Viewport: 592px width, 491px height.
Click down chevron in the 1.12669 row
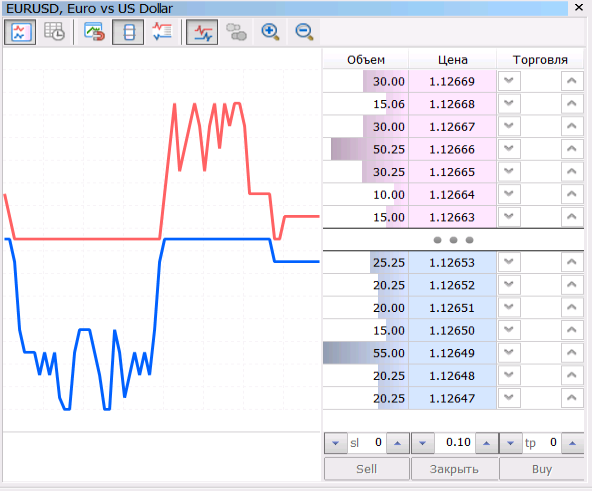pos(509,81)
